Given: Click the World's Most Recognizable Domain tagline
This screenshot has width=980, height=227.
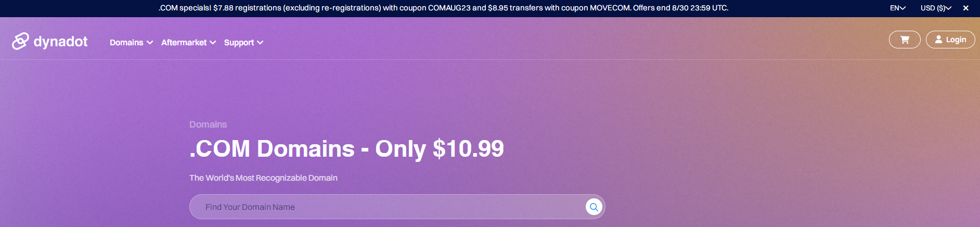Looking at the screenshot, I should [263, 178].
